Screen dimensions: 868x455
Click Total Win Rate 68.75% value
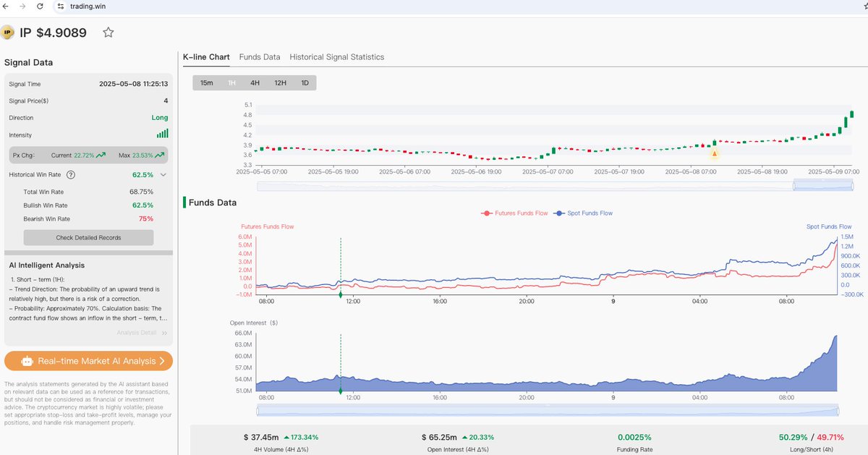coord(141,192)
